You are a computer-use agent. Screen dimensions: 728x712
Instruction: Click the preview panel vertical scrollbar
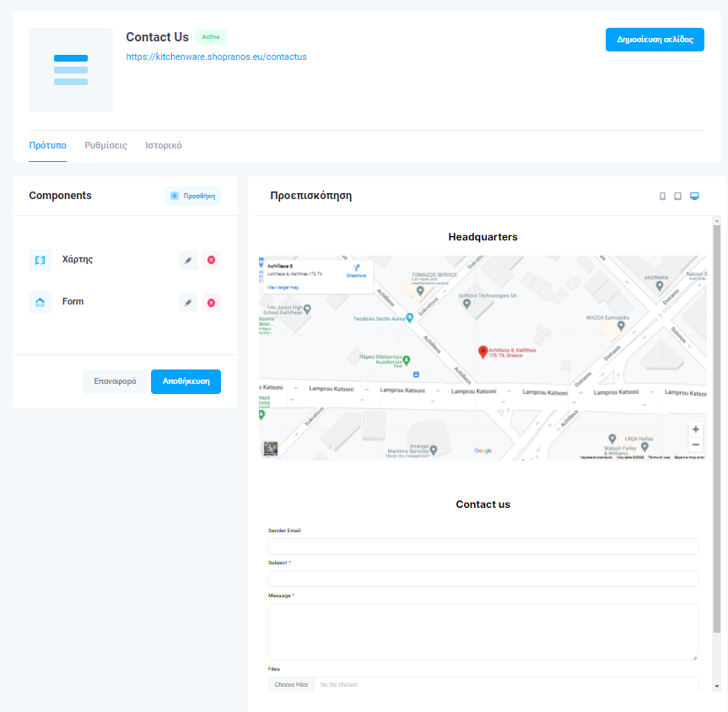coord(717,422)
